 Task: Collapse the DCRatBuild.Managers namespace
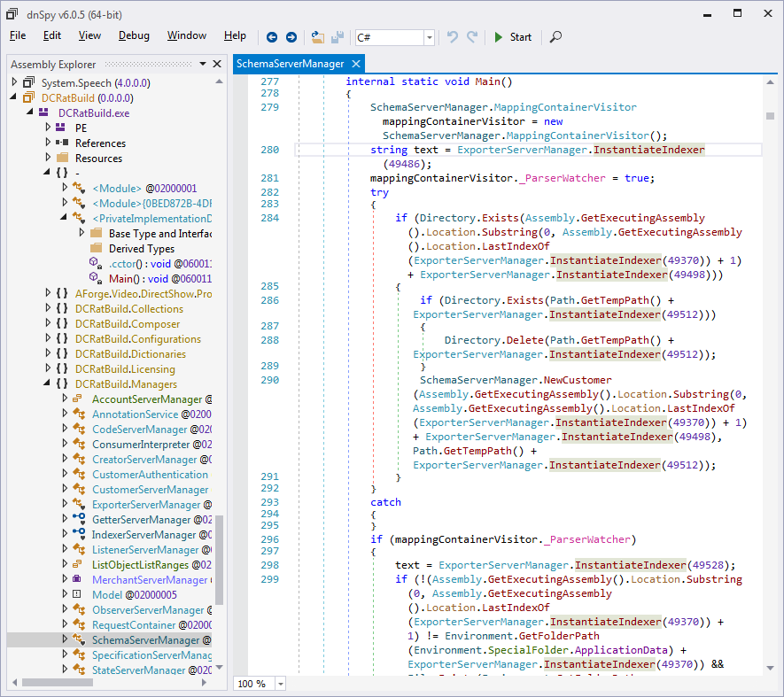[x=46, y=384]
